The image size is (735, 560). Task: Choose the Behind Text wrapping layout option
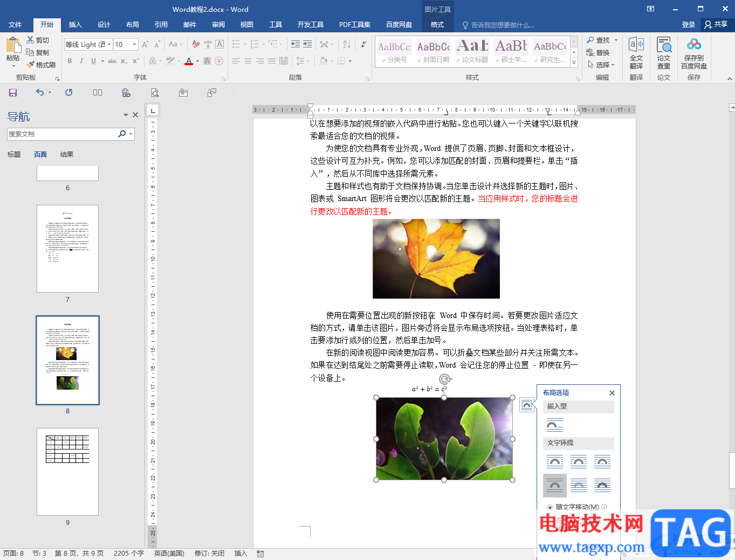pos(579,486)
